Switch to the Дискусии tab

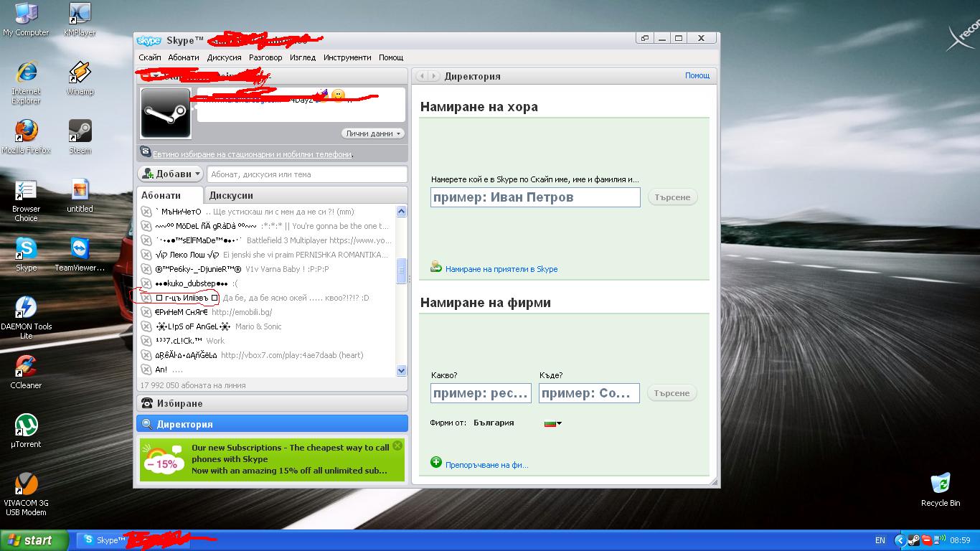(231, 195)
